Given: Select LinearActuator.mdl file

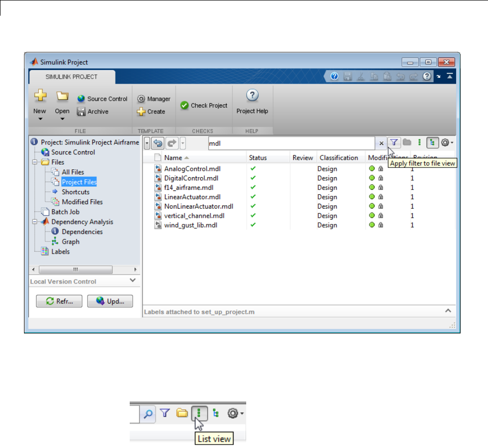Looking at the screenshot, I should 192,197.
